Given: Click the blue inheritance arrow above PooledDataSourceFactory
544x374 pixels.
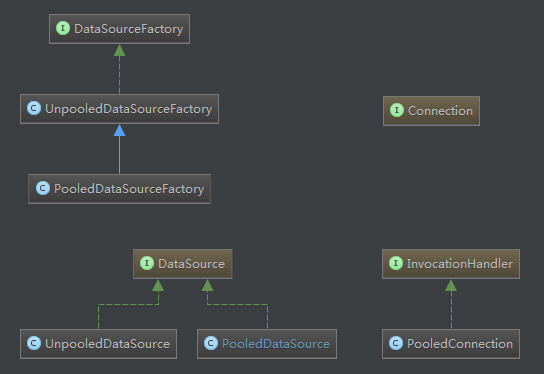Looking at the screenshot, I should pos(119,149).
